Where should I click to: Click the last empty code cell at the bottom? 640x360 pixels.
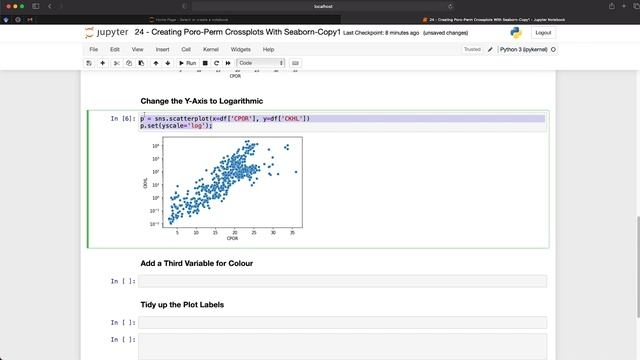click(342, 347)
